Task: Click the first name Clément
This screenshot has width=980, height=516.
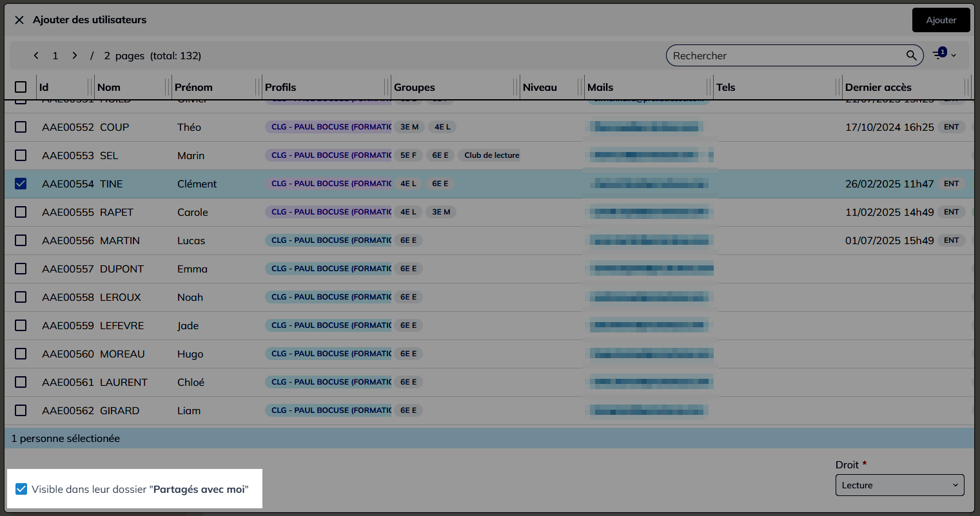Action: pyautogui.click(x=197, y=184)
